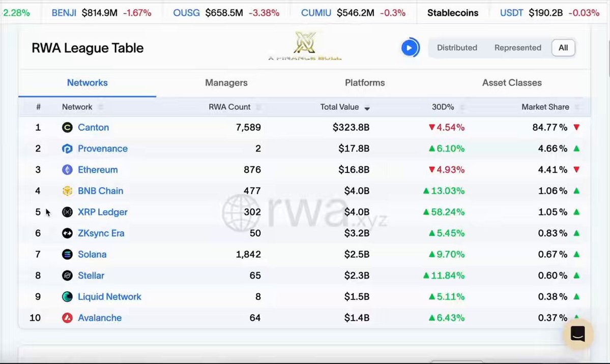Click the Liquid Network logo icon
The image size is (610, 364).
(67, 297)
